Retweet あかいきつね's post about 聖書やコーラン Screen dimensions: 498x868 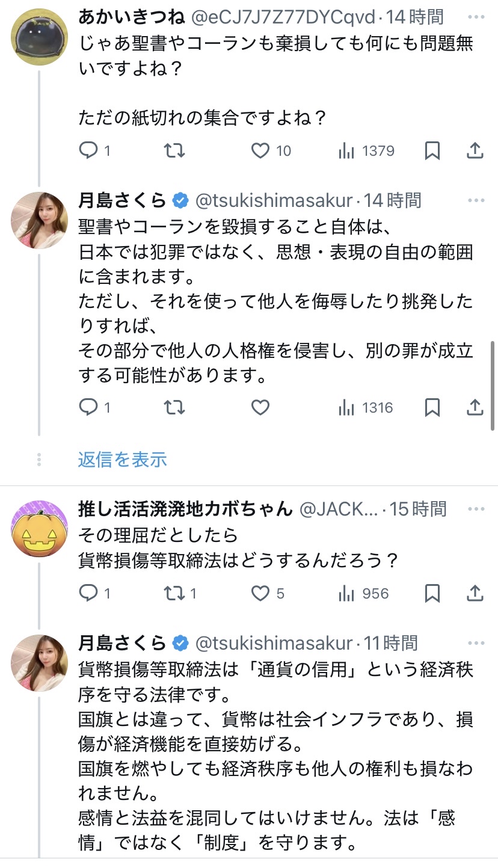(174, 150)
